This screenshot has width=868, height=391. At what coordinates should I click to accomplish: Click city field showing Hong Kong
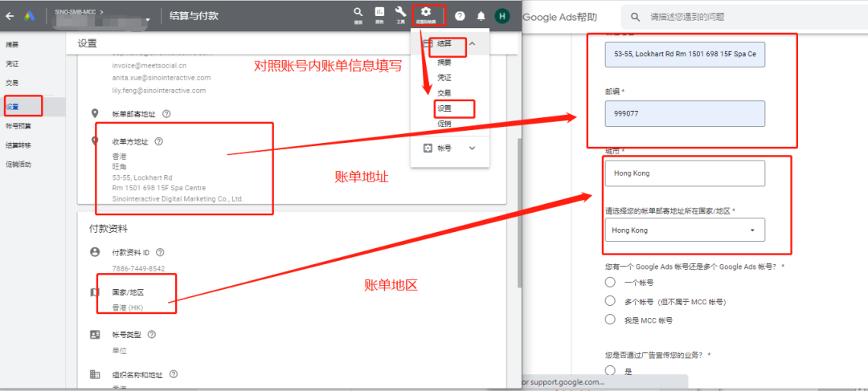(685, 173)
